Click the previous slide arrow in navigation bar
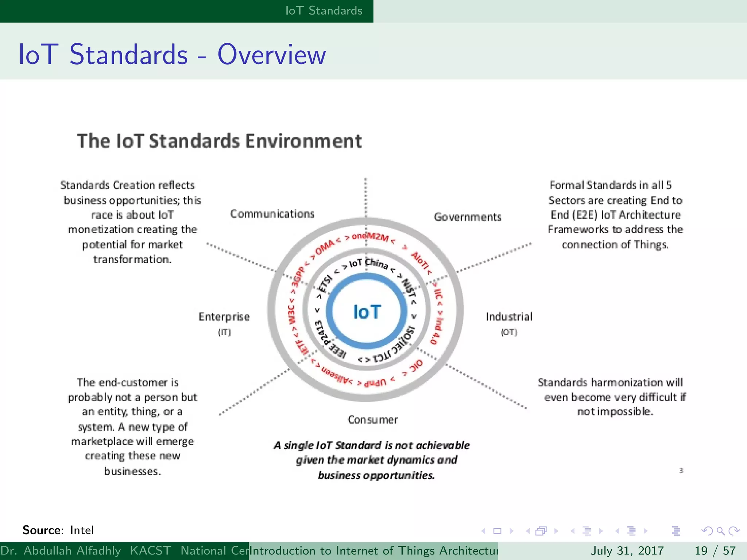 tap(483, 531)
